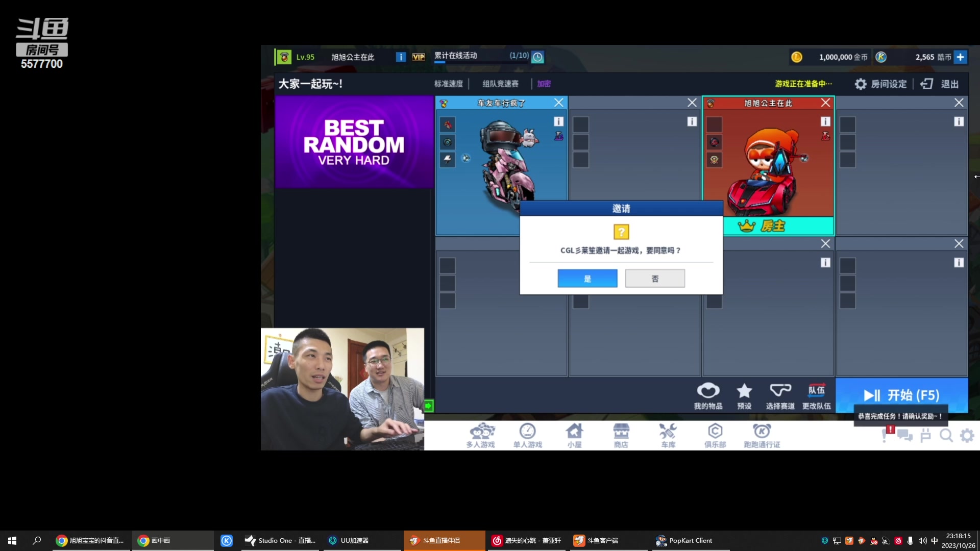Switch to 斗鱼直播伴侣 taskbar window

444,540
